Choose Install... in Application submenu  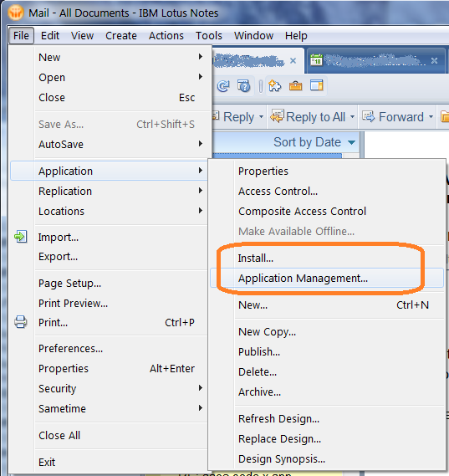(327, 258)
